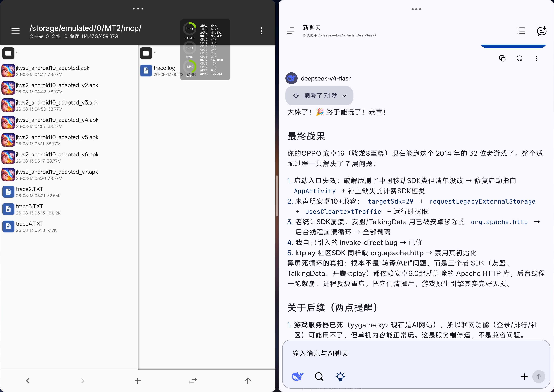Select the file name jlws2_android10_adapted_v2.apk
The height and width of the screenshot is (392, 554).
pos(57,85)
